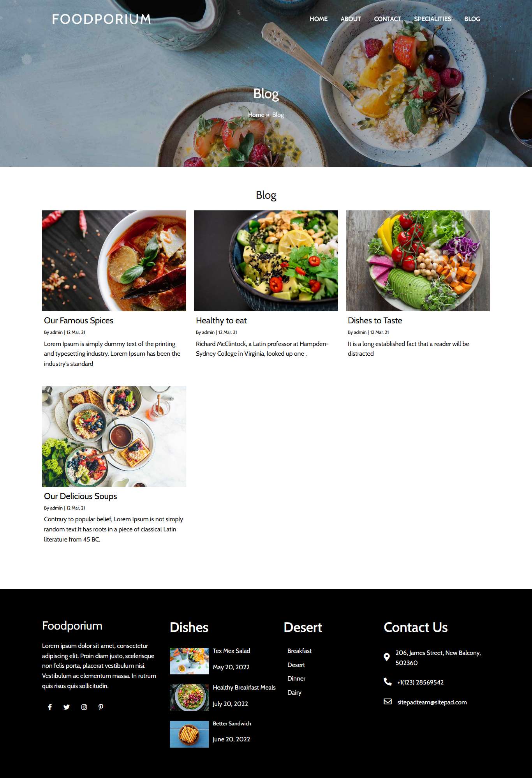Open the Breakfast category link in footer
The width and height of the screenshot is (532, 778).
(299, 651)
